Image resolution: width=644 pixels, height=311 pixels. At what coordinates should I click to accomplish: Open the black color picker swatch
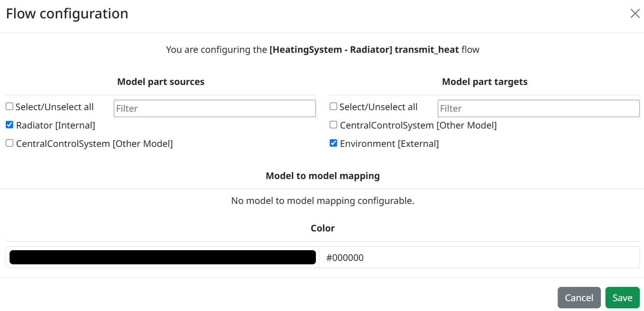pos(163,257)
